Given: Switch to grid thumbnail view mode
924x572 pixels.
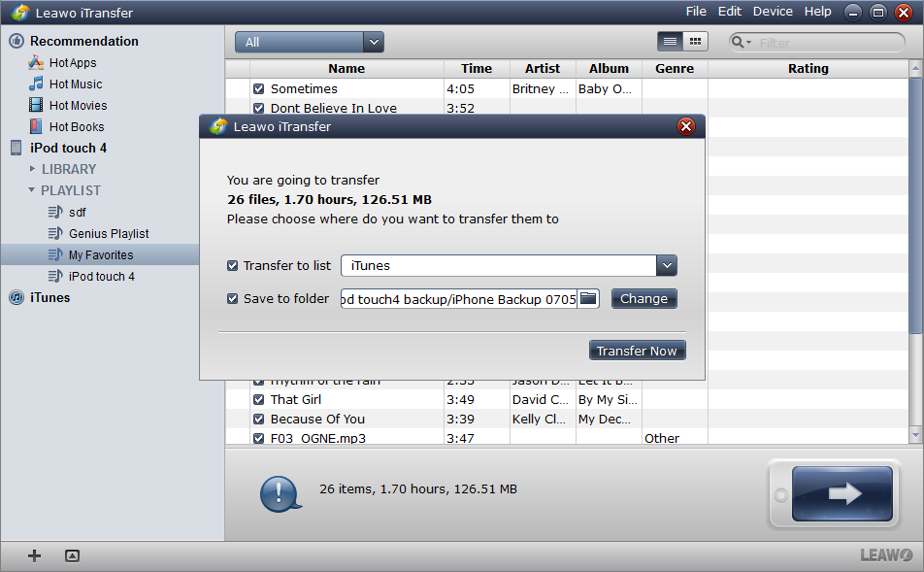Looking at the screenshot, I should (695, 42).
